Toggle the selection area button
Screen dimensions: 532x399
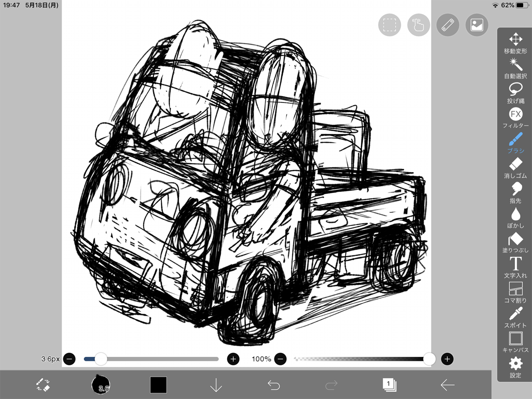pyautogui.click(x=389, y=25)
